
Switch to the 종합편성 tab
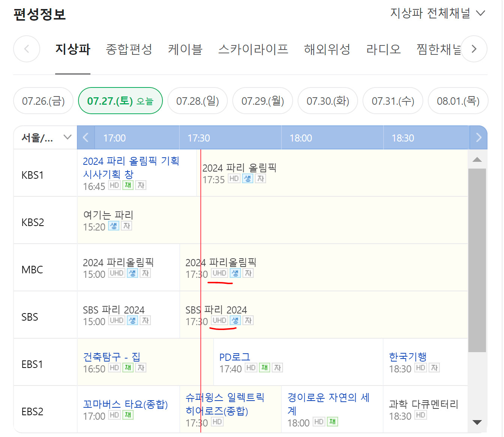129,49
